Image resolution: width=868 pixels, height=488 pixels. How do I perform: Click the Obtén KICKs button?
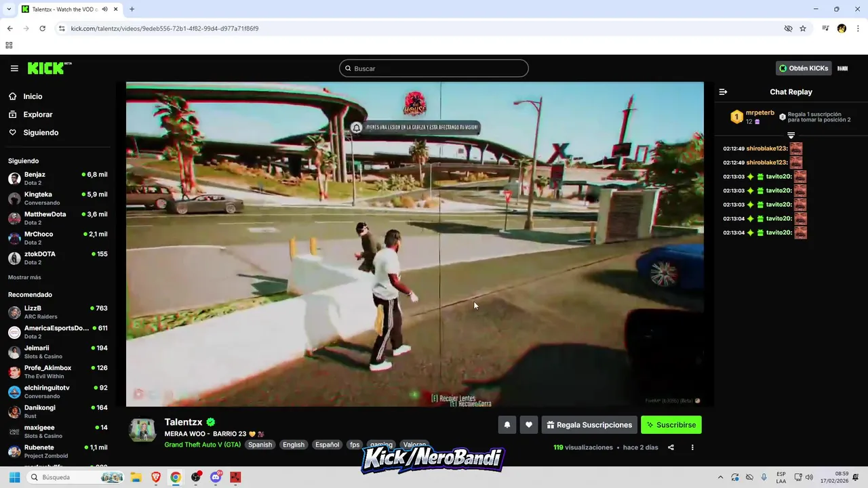pyautogui.click(x=804, y=68)
